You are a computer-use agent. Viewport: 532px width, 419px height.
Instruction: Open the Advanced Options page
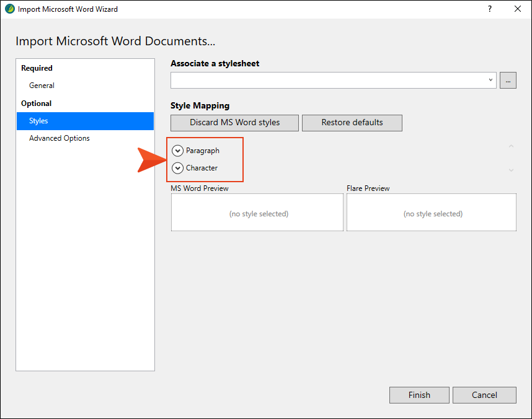tap(85, 138)
